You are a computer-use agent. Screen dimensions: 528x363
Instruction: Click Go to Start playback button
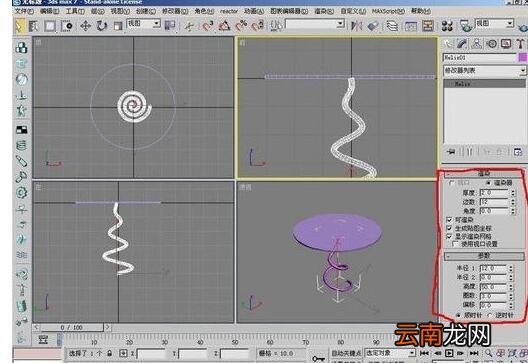point(424,353)
